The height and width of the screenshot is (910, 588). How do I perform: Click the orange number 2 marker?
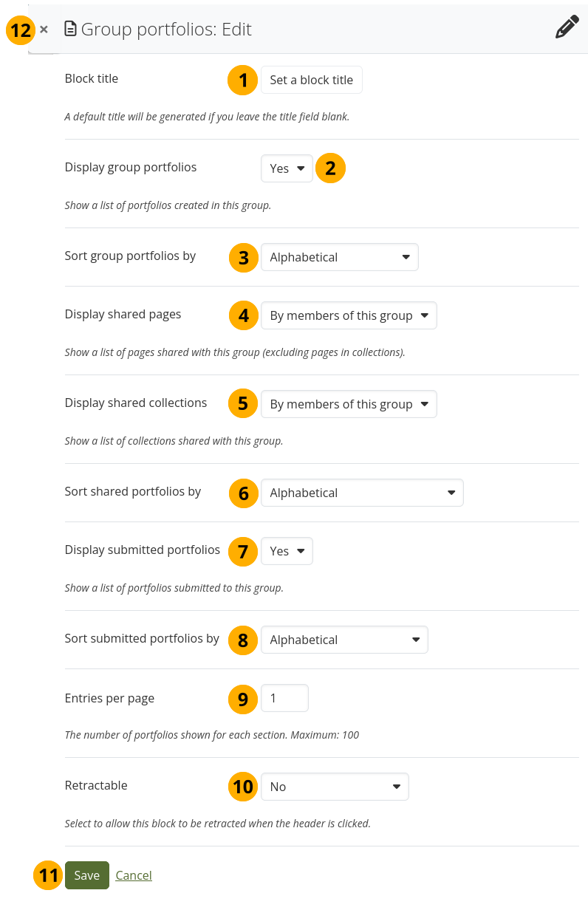[x=330, y=168]
